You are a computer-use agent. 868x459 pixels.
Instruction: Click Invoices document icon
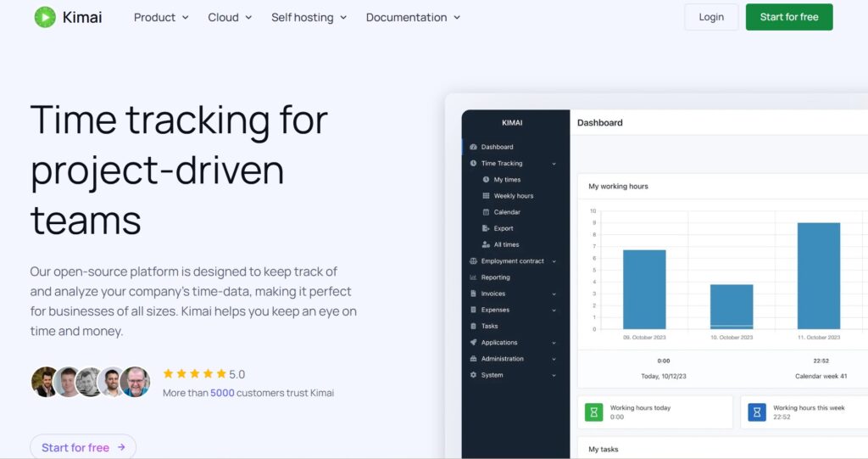pyautogui.click(x=473, y=294)
